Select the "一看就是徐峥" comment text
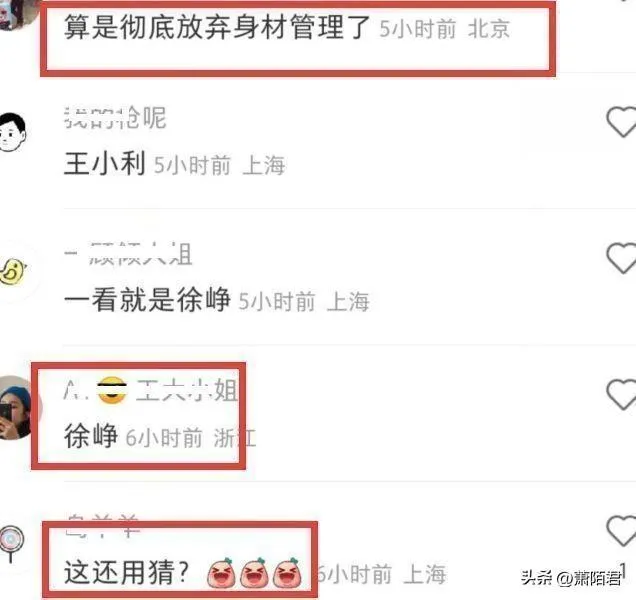Image resolution: width=636 pixels, height=600 pixels. [147, 300]
